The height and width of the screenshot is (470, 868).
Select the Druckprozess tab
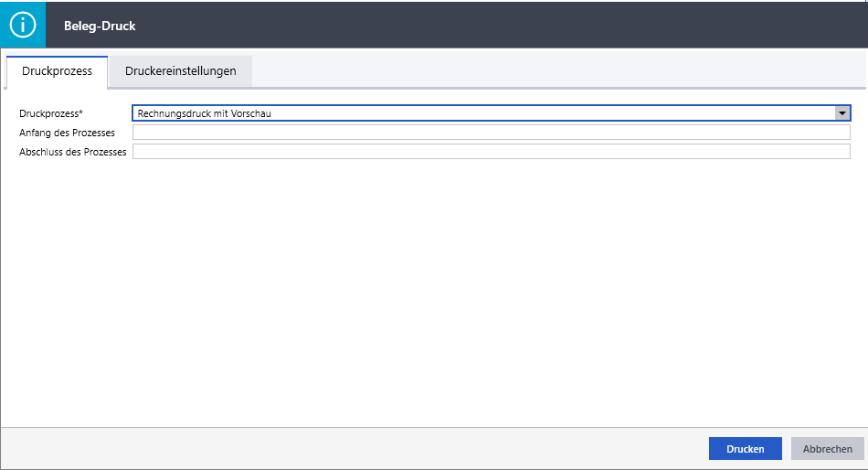57,71
